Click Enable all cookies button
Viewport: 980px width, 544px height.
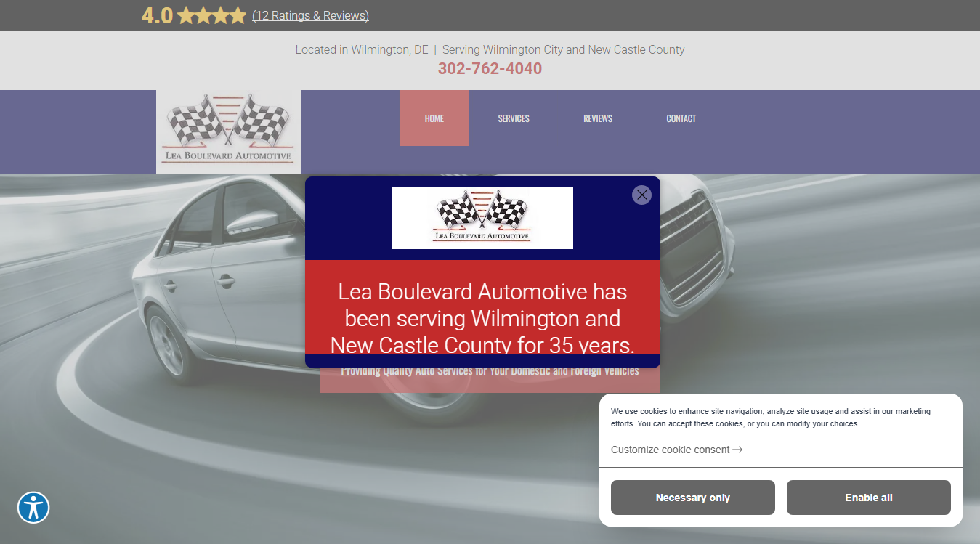869,498
